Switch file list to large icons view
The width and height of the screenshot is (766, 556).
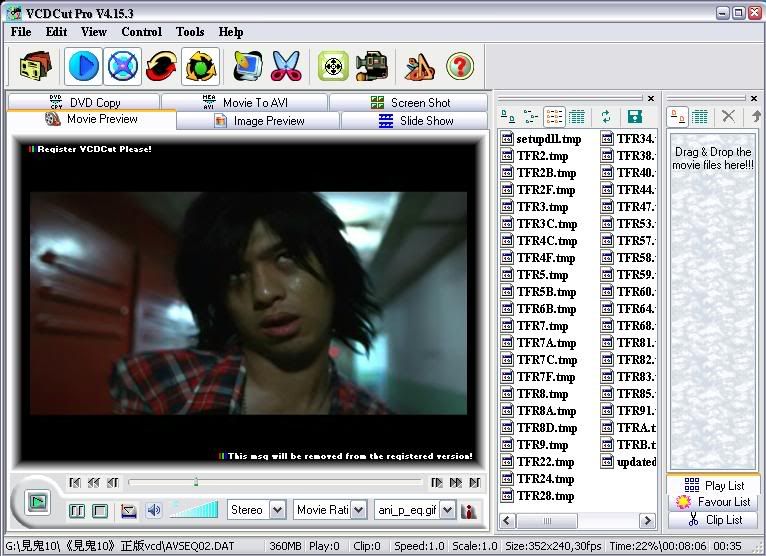point(508,116)
